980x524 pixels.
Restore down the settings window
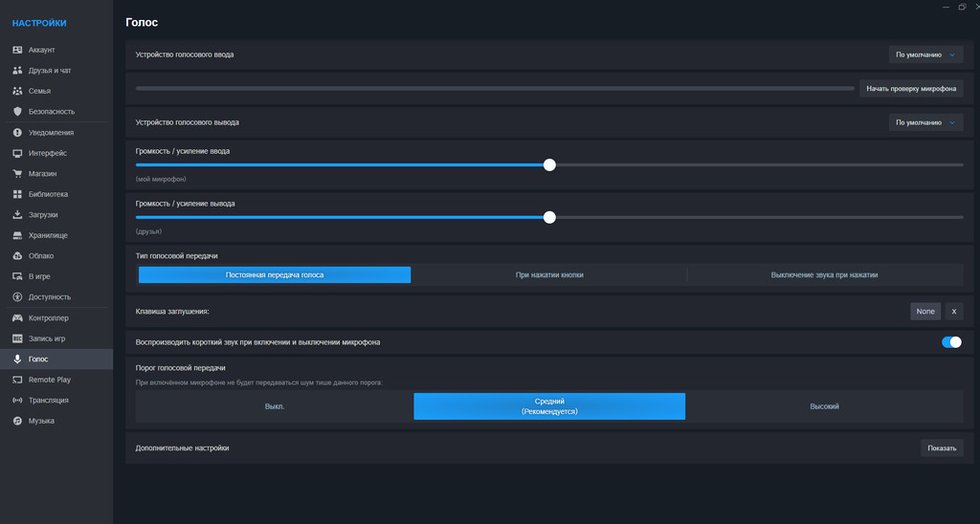click(963, 7)
